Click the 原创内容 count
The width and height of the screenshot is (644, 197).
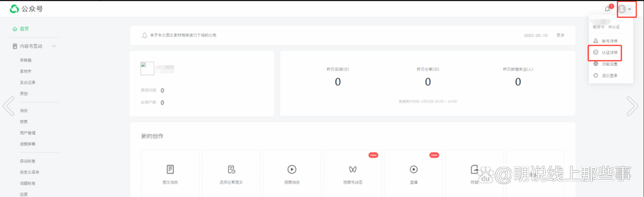[162, 91]
